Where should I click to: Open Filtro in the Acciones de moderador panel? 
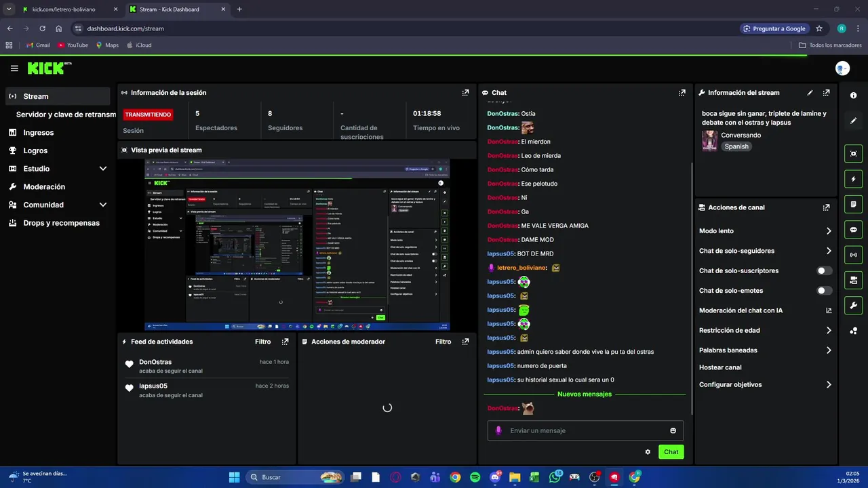pos(443,342)
